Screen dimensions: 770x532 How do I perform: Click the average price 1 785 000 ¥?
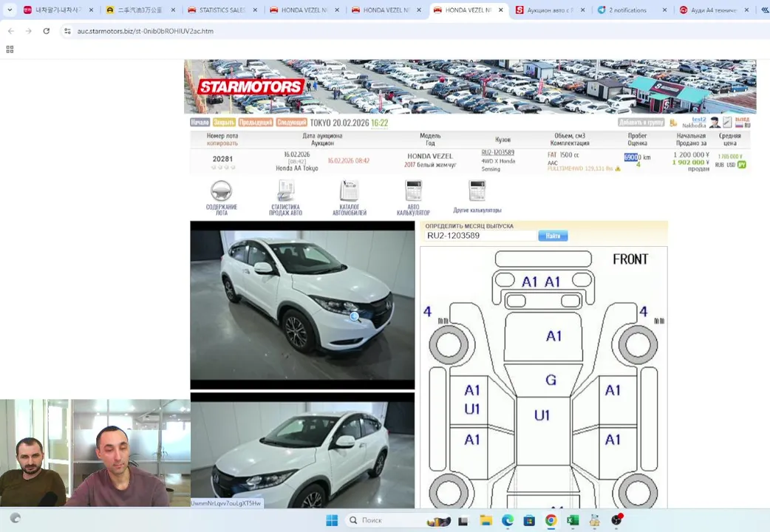pyautogui.click(x=730, y=156)
